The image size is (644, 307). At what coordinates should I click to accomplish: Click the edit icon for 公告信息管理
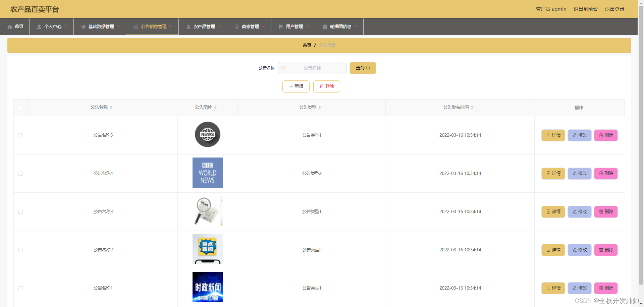[136, 27]
